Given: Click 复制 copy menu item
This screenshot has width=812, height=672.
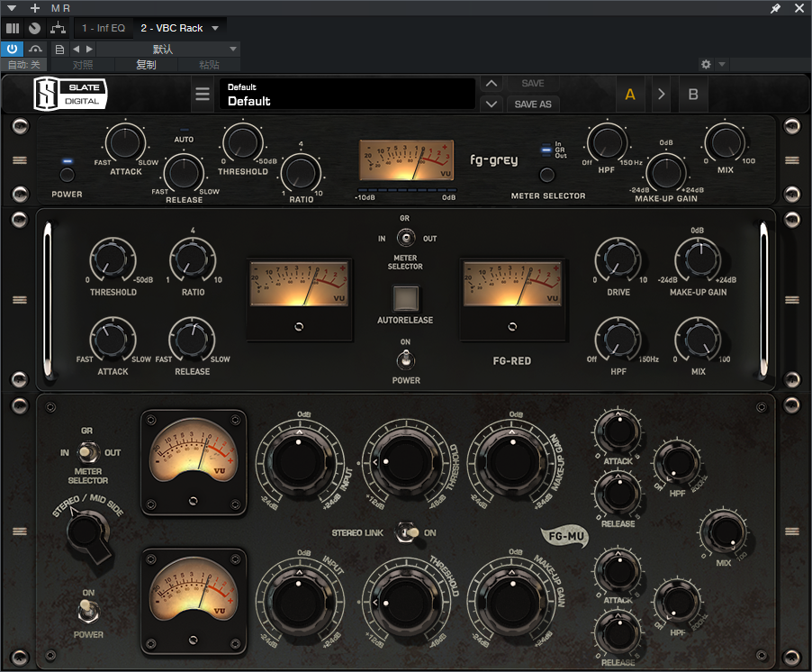Looking at the screenshot, I should 146,65.
